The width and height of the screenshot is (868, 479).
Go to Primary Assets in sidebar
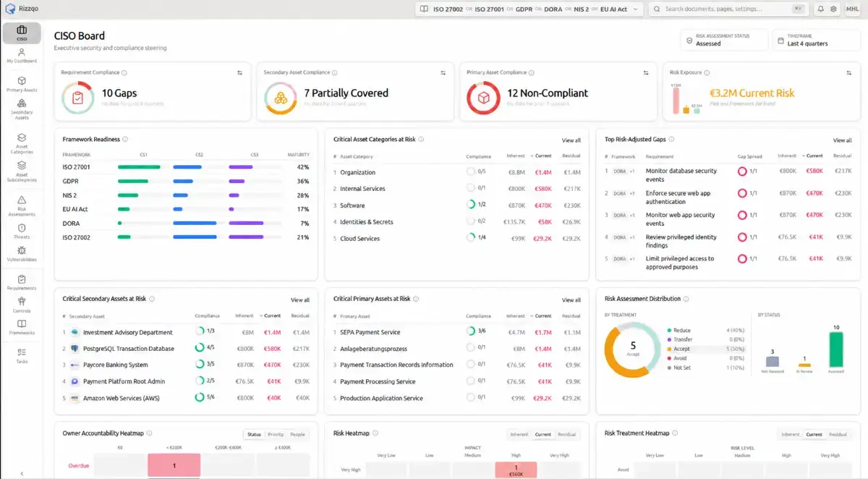pyautogui.click(x=22, y=85)
